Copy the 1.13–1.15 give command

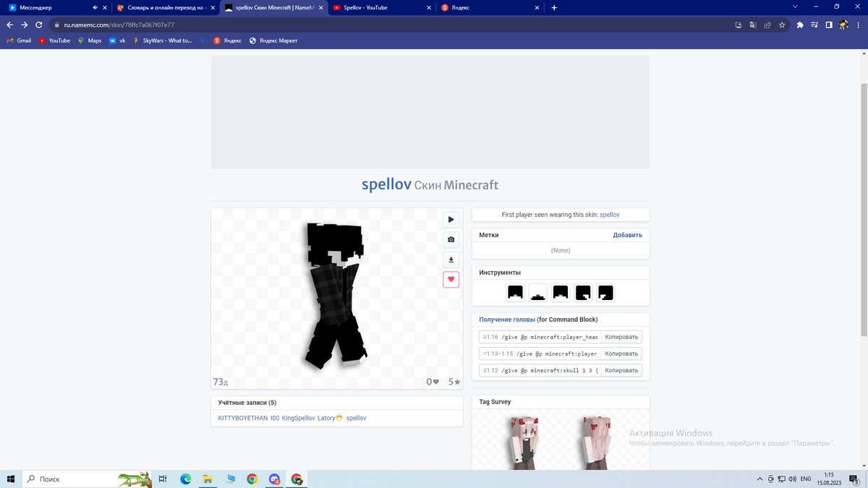pos(621,354)
